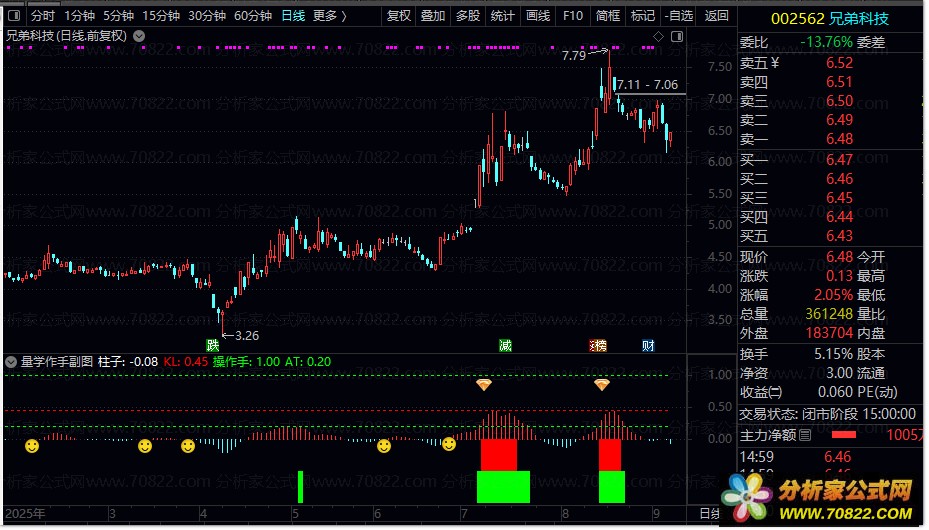
Task: Click the 3.26 low price label
Action: pos(247,336)
